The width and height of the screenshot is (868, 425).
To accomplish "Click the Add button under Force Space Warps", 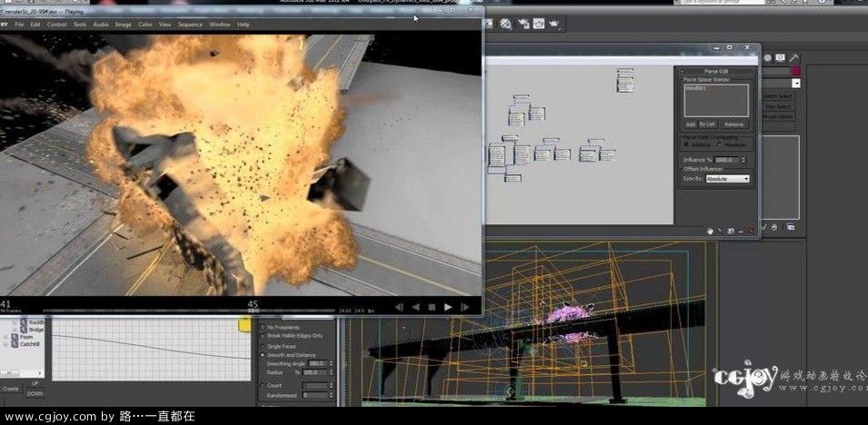I will click(x=690, y=124).
